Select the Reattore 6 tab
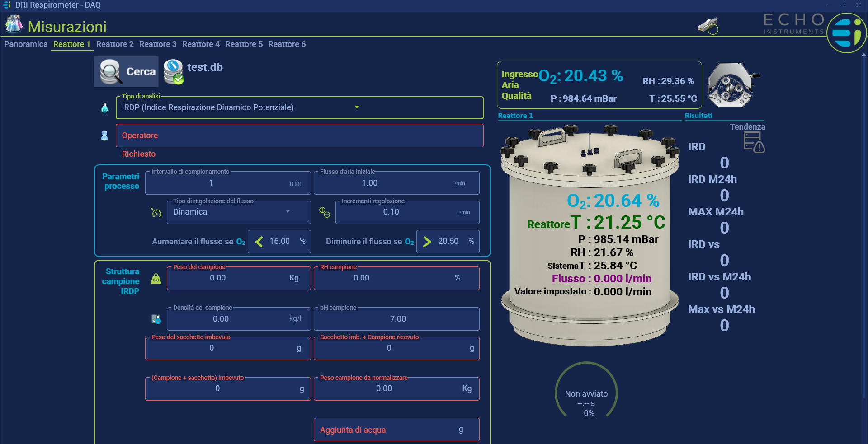This screenshot has width=868, height=444. click(287, 44)
